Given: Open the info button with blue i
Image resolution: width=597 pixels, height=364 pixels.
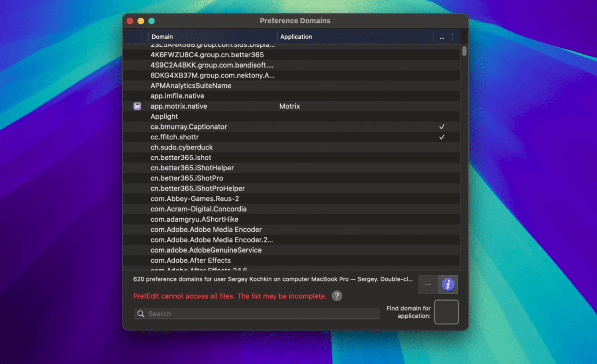Looking at the screenshot, I should click(x=448, y=284).
